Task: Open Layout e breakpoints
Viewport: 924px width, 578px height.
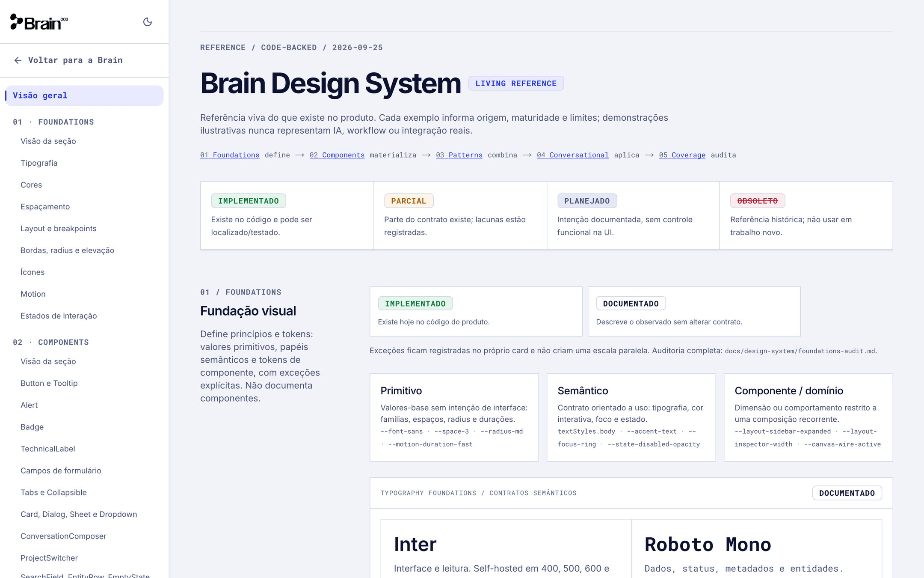Action: tap(59, 229)
